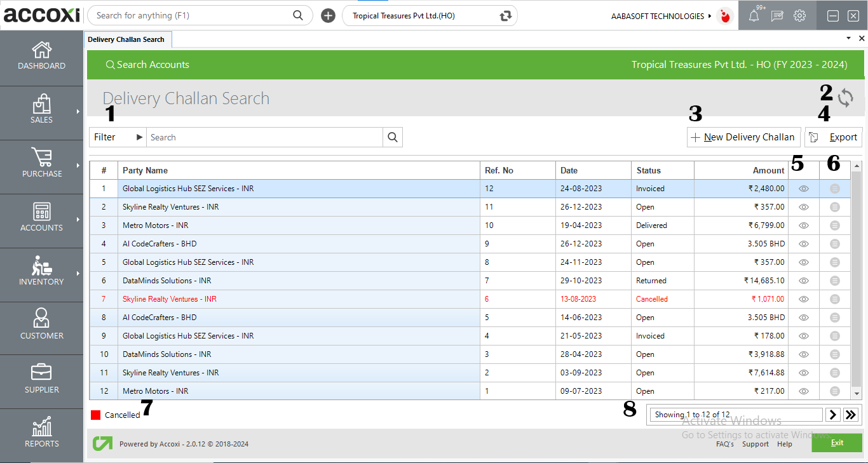The image size is (868, 463).
Task: Click eye icon for cancelled Skyline Realty row
Action: pos(804,299)
